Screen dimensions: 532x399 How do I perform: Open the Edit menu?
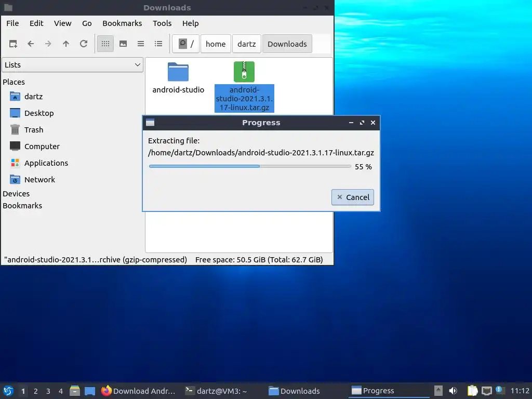[36, 23]
